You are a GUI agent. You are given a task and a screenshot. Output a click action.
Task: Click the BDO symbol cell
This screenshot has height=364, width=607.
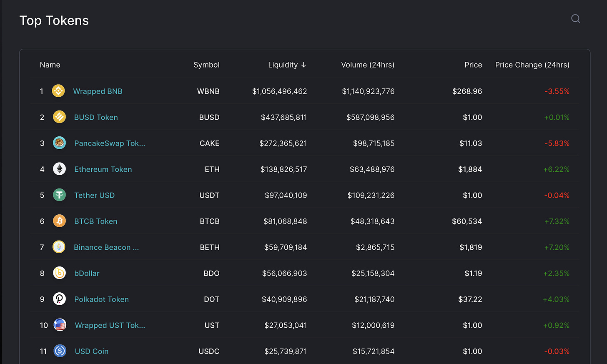pos(211,273)
